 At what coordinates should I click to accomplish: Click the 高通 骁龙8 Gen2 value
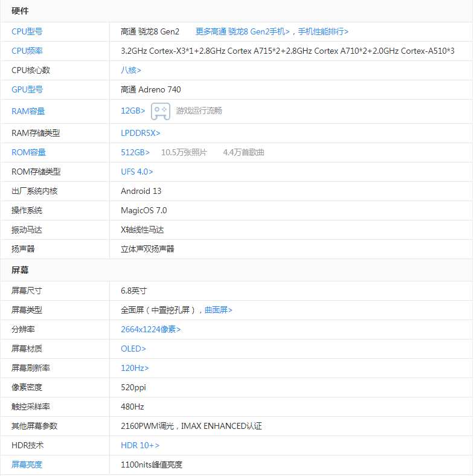150,31
